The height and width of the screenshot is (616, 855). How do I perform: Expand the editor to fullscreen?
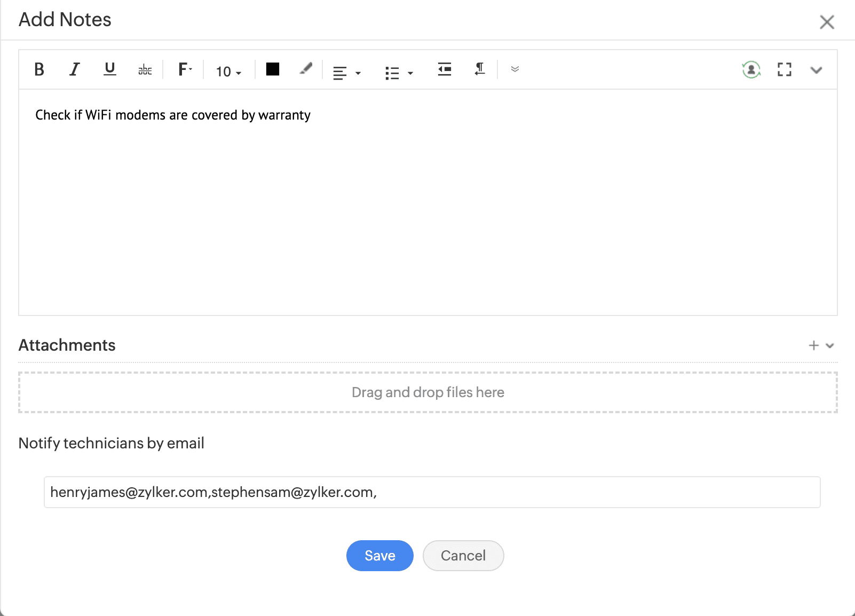pos(784,70)
